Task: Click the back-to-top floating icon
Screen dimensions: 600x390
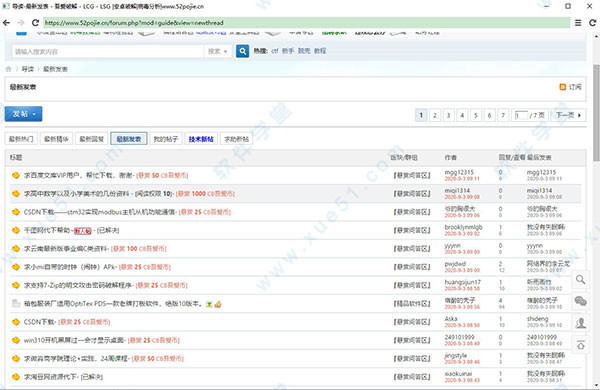Action: (x=580, y=345)
